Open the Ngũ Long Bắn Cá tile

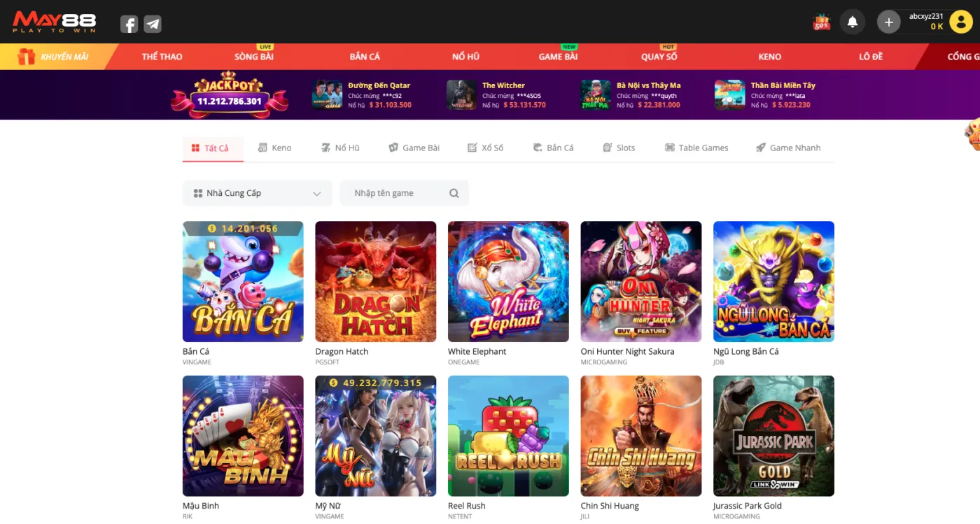point(773,282)
